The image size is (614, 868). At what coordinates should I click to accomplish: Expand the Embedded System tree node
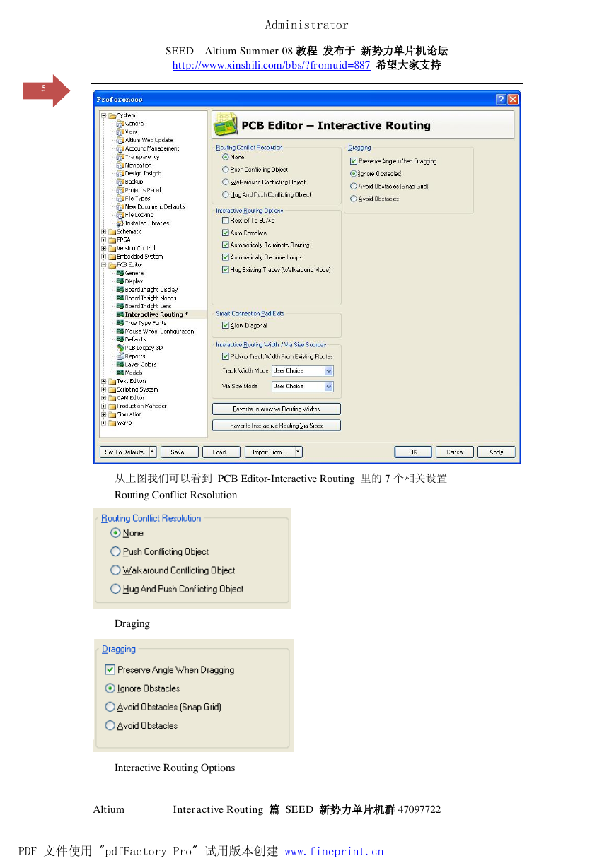pyautogui.click(x=104, y=257)
